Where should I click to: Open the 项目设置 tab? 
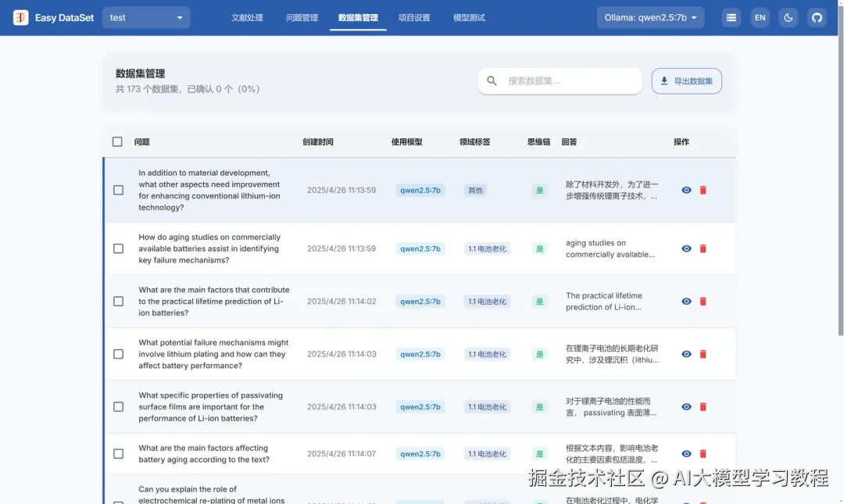pos(414,18)
